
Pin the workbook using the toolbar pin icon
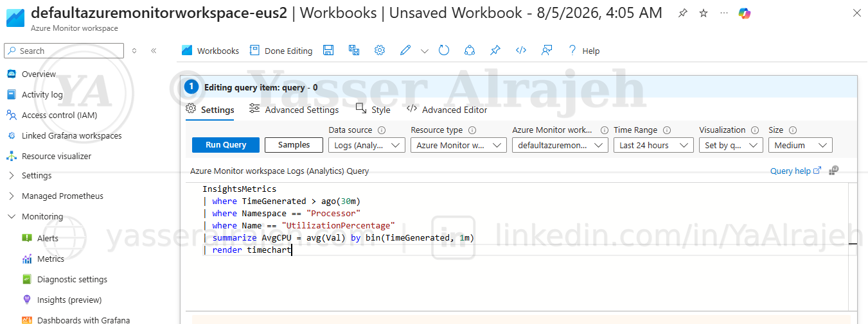[x=495, y=50]
